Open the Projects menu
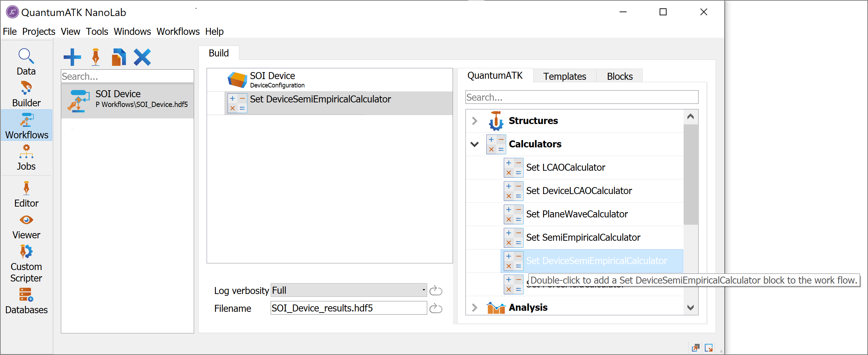The image size is (868, 355). 39,31
